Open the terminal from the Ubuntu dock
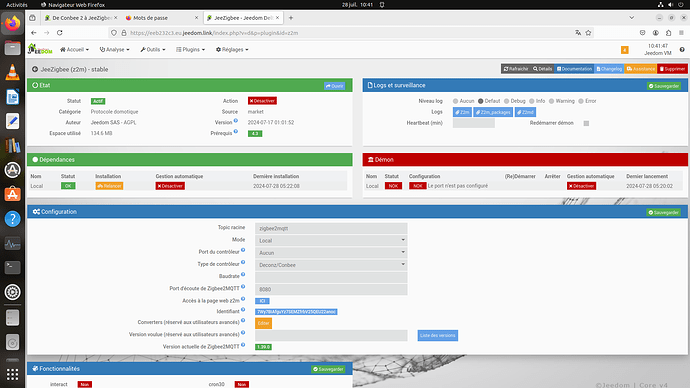The height and width of the screenshot is (388, 690). (x=12, y=267)
